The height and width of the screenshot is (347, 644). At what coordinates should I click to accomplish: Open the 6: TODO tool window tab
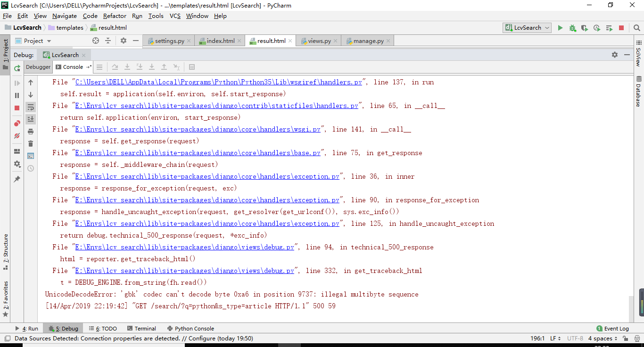102,329
